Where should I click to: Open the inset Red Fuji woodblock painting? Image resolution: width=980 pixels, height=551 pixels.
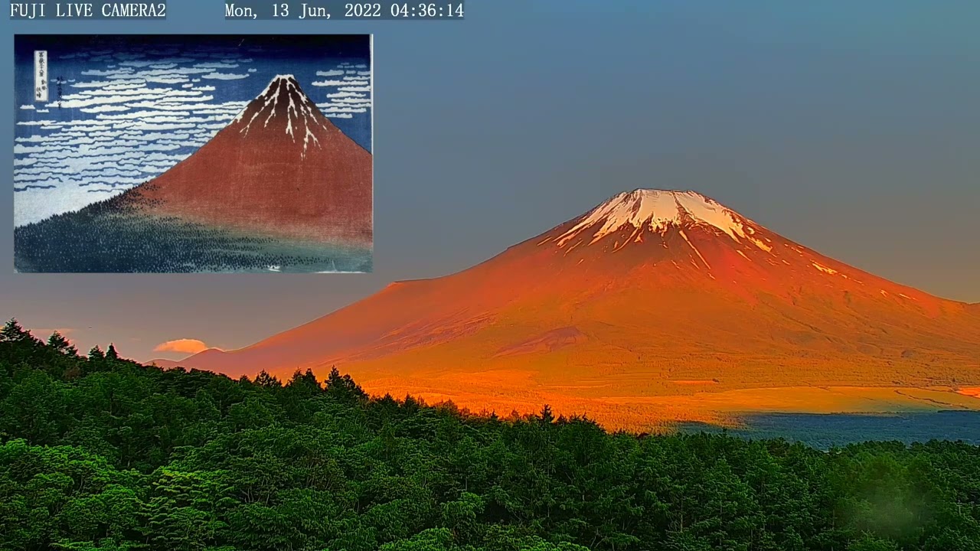tap(193, 153)
